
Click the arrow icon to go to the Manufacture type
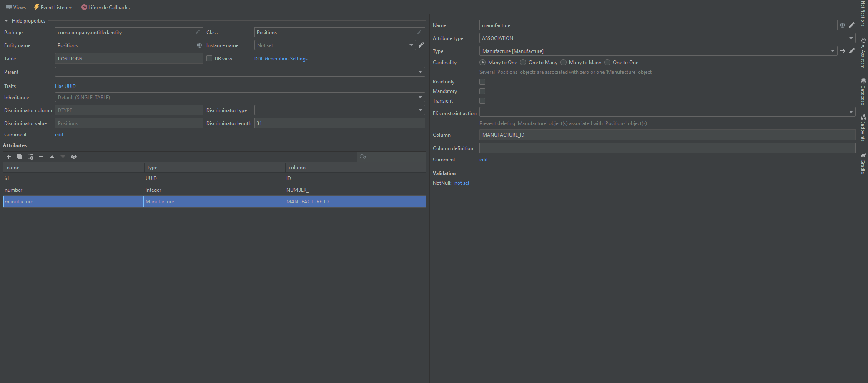[843, 51]
